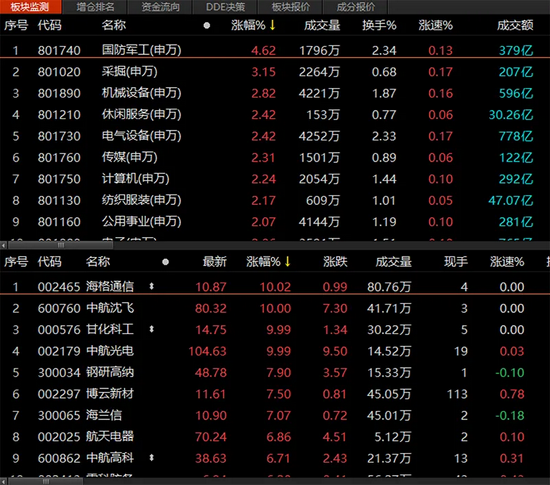Click the yellow sort arrow in sector 涨幅%
The height and width of the screenshot is (485, 550).
click(273, 25)
